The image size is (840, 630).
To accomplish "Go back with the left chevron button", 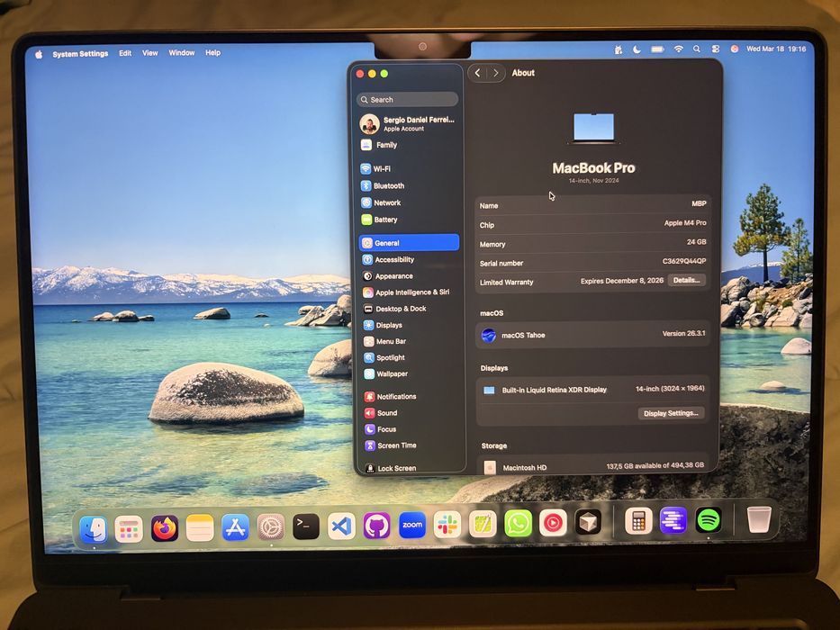I will click(x=477, y=73).
